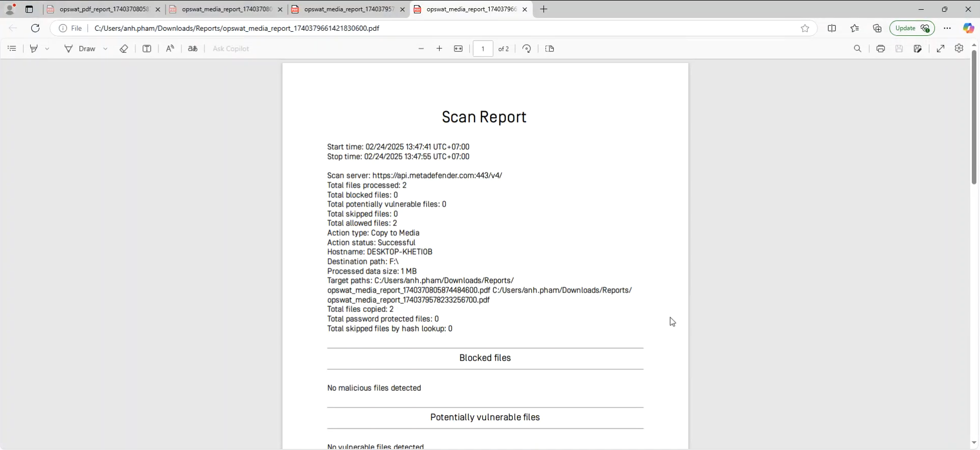Open the Copilot sidebar
This screenshot has height=450, width=980.
[x=968, y=28]
